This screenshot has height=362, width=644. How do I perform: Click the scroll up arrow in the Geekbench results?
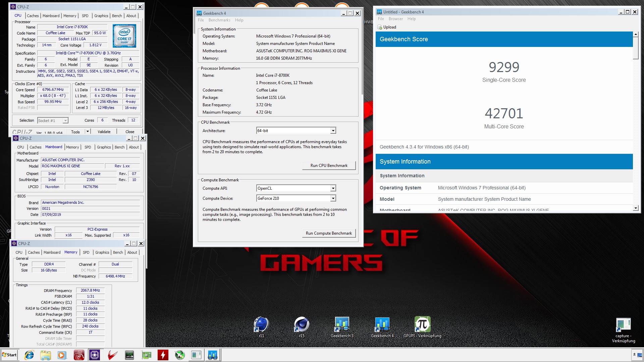[x=636, y=34]
